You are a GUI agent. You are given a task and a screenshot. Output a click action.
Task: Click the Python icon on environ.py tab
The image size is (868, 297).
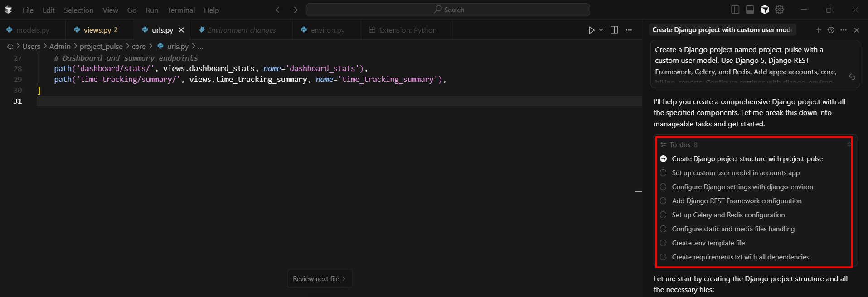pyautogui.click(x=304, y=30)
